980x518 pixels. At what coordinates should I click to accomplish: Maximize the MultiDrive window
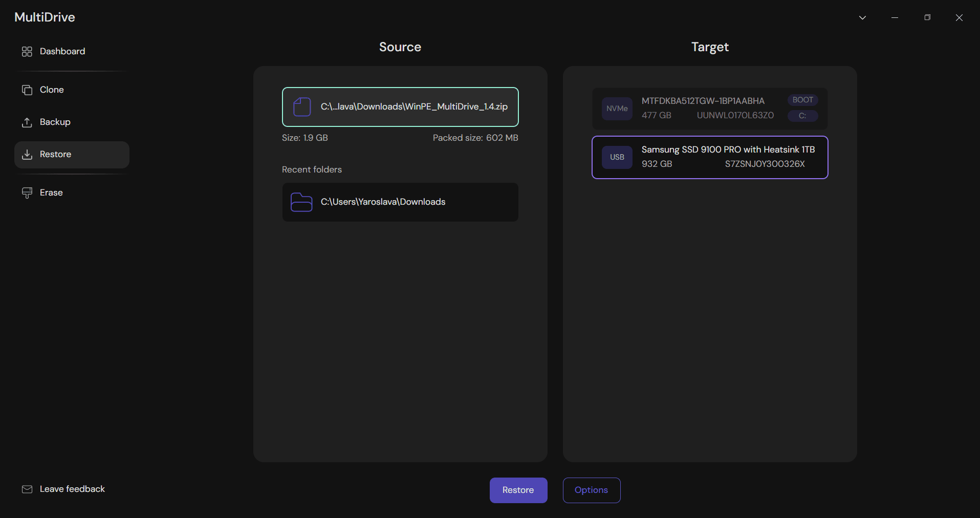pos(927,17)
